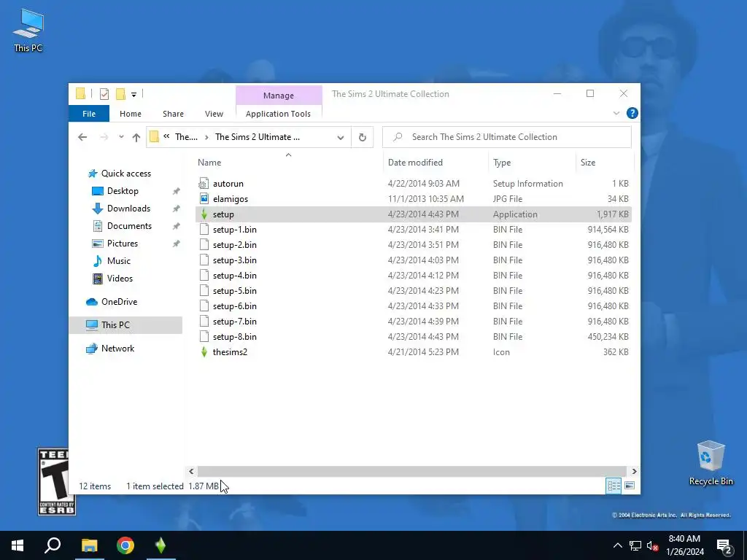This screenshot has height=560, width=747.
Task: Click the Properties icon in quick access toolbar
Action: (x=104, y=94)
